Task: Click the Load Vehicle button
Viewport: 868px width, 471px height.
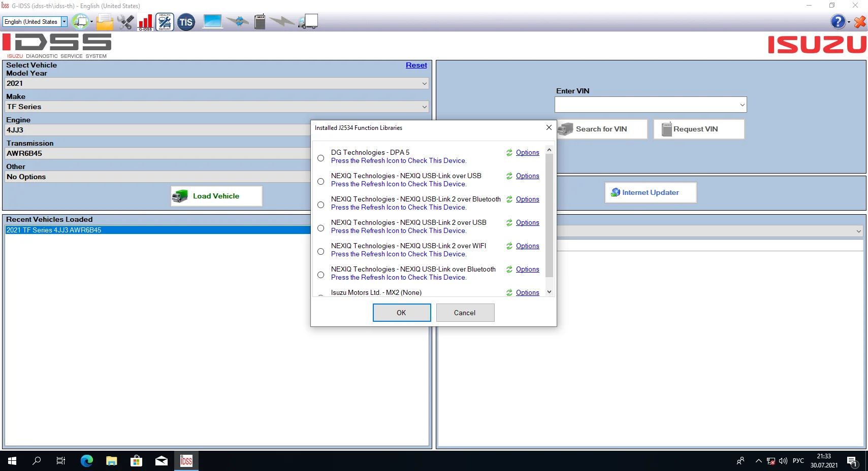Action: (216, 196)
